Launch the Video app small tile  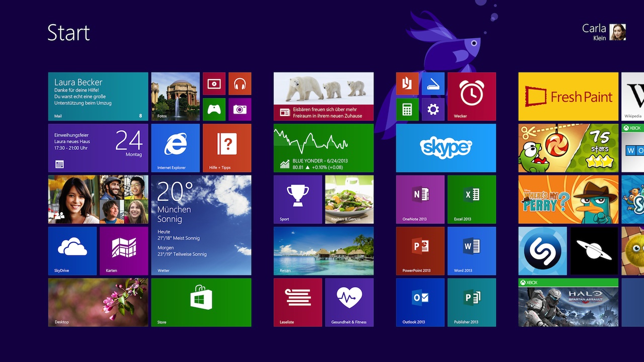214,83
